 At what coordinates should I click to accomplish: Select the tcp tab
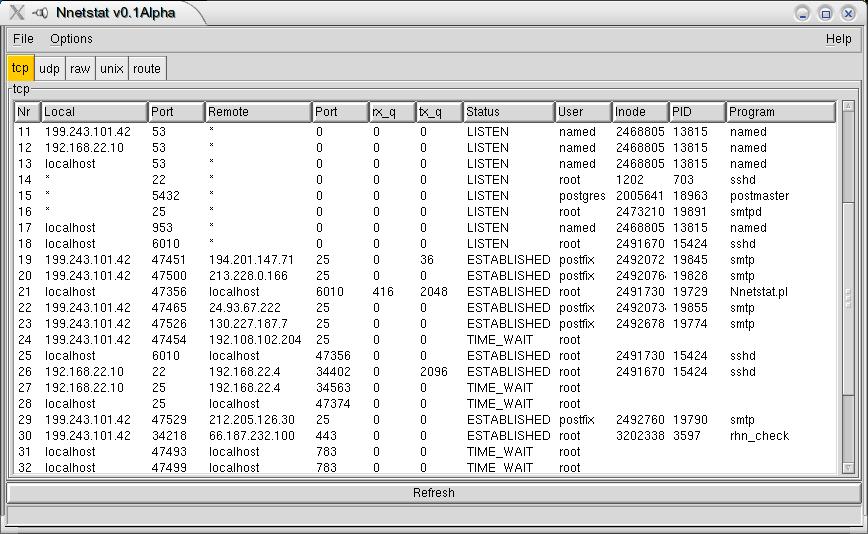pos(20,69)
